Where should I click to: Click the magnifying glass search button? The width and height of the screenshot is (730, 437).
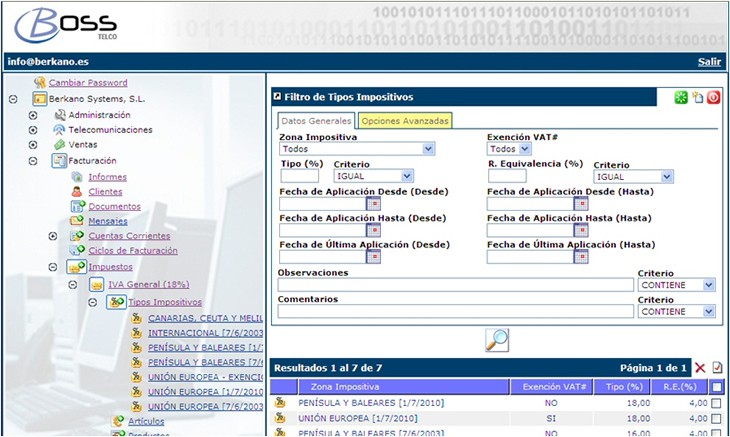point(497,340)
